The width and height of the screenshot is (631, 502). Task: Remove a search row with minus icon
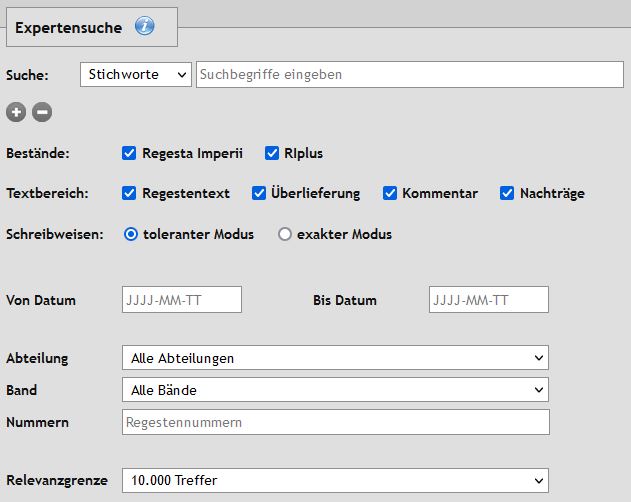click(x=42, y=112)
